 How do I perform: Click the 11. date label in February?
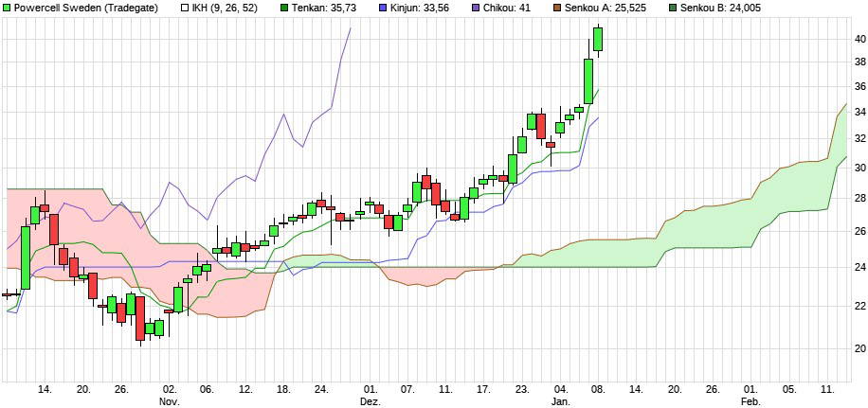click(827, 389)
